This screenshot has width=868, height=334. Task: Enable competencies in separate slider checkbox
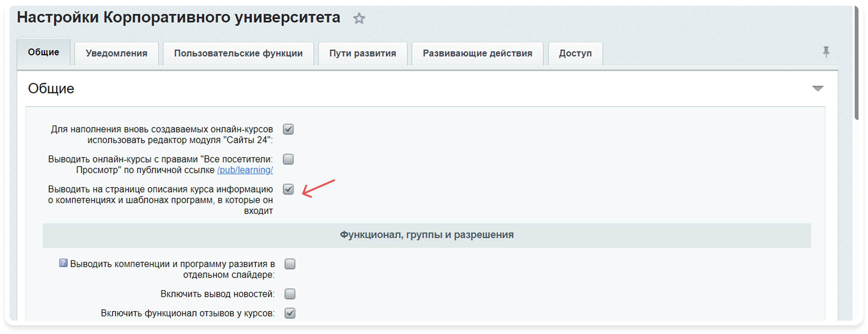pyautogui.click(x=290, y=264)
